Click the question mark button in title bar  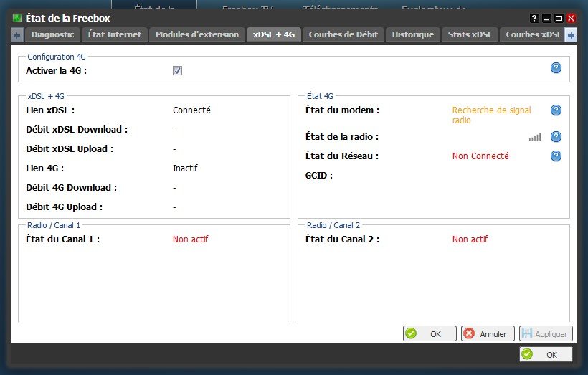(x=534, y=18)
